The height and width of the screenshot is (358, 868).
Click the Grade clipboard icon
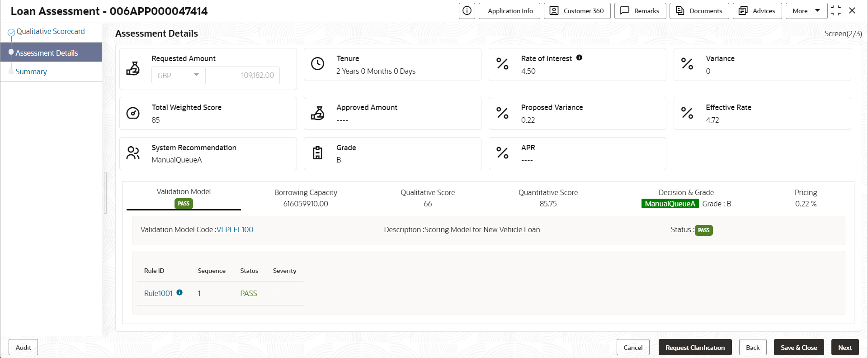318,153
